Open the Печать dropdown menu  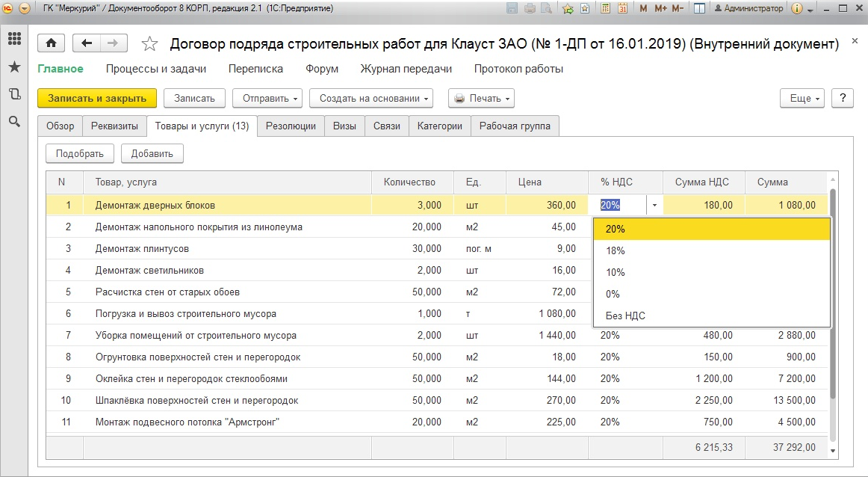[483, 98]
